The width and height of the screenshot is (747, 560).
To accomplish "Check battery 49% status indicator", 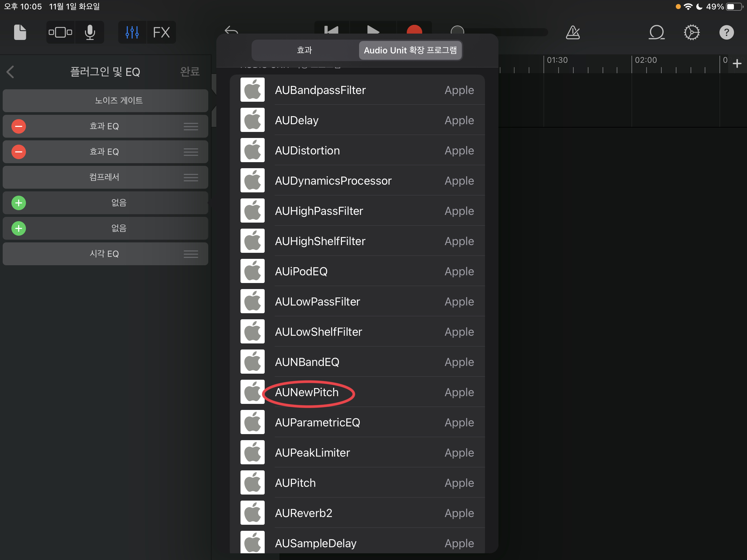I will [x=725, y=6].
